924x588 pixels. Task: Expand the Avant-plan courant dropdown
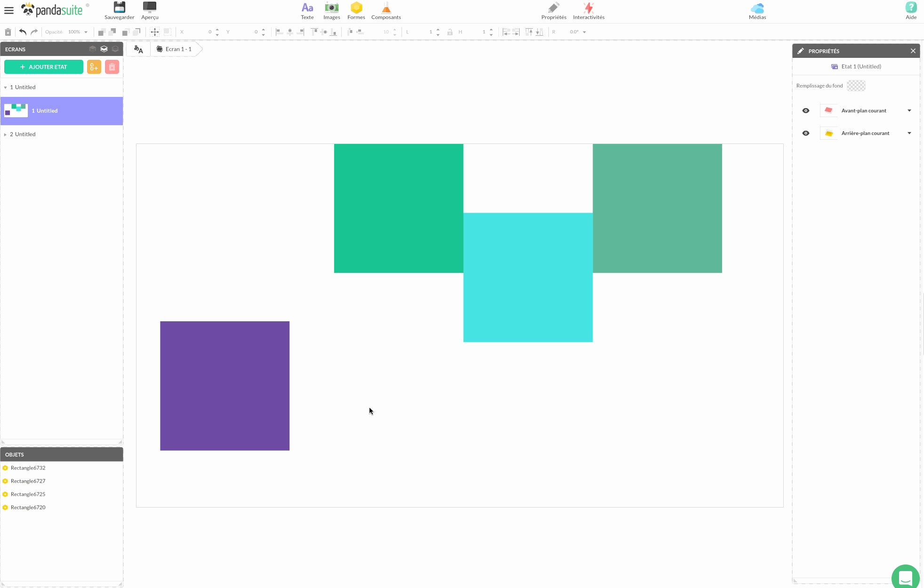point(909,111)
